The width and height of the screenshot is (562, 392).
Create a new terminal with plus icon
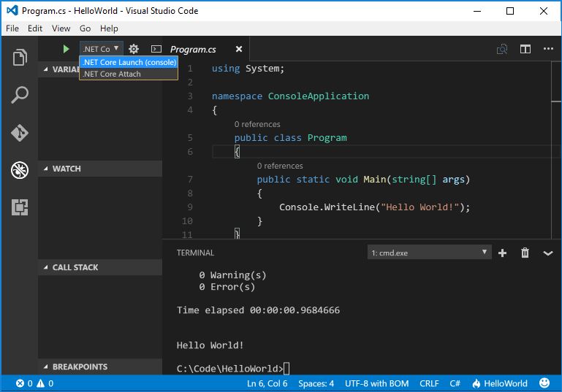(503, 253)
